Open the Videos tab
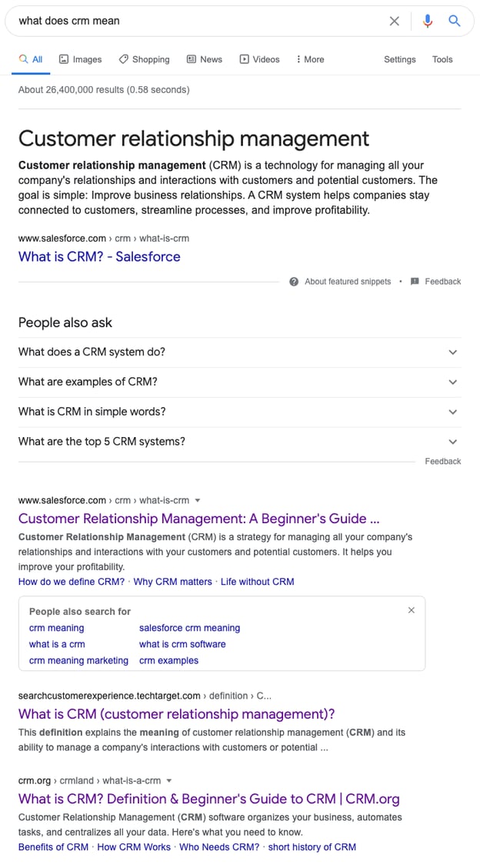The height and width of the screenshot is (868, 480). (x=259, y=59)
